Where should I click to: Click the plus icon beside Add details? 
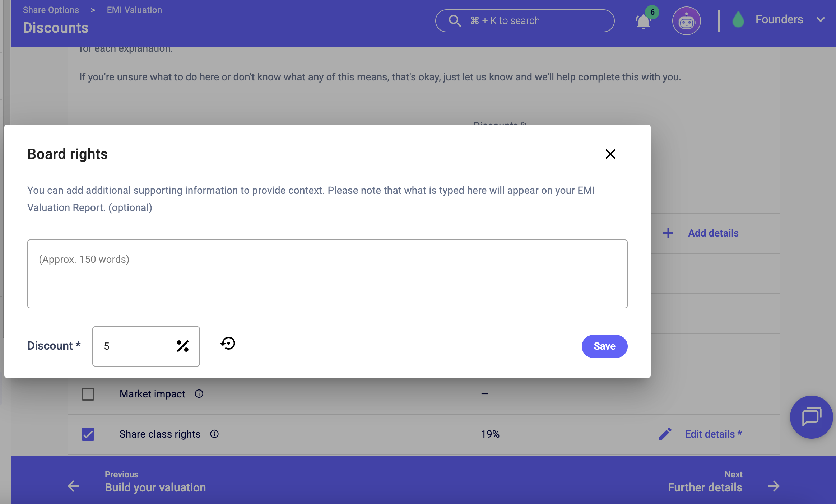pyautogui.click(x=668, y=233)
